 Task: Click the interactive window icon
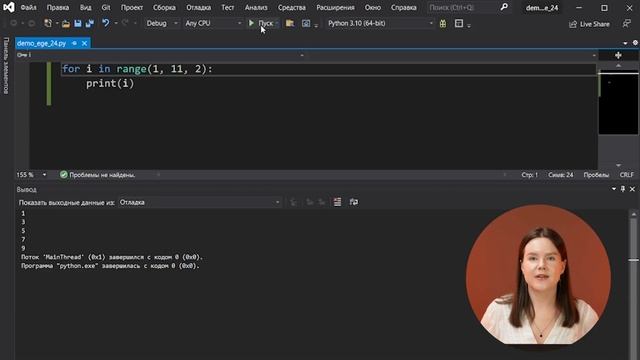(x=306, y=24)
